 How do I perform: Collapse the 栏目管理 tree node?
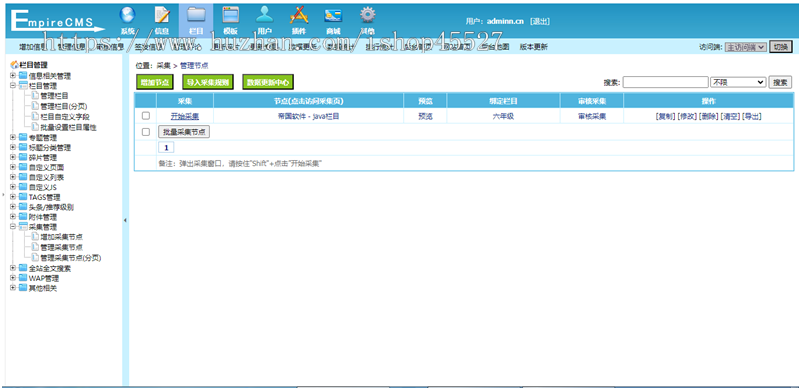[x=13, y=86]
